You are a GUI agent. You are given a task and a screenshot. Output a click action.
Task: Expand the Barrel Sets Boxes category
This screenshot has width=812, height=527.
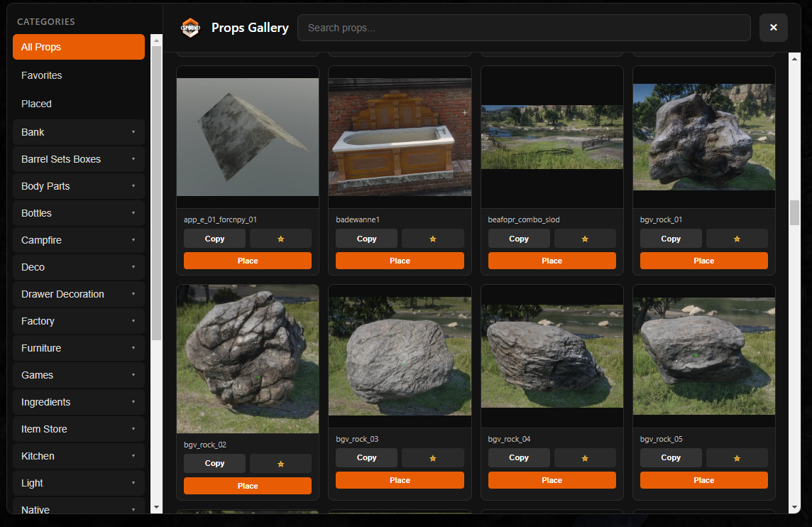tap(79, 159)
